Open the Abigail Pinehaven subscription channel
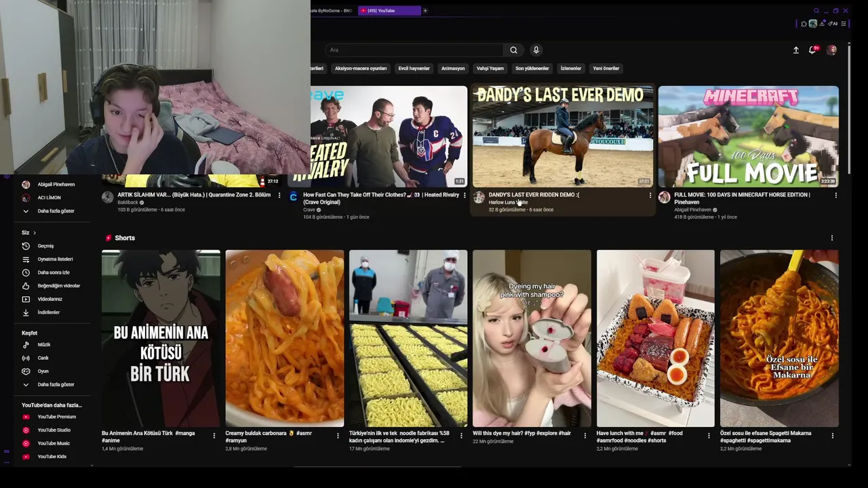The image size is (868, 488). pos(52,184)
